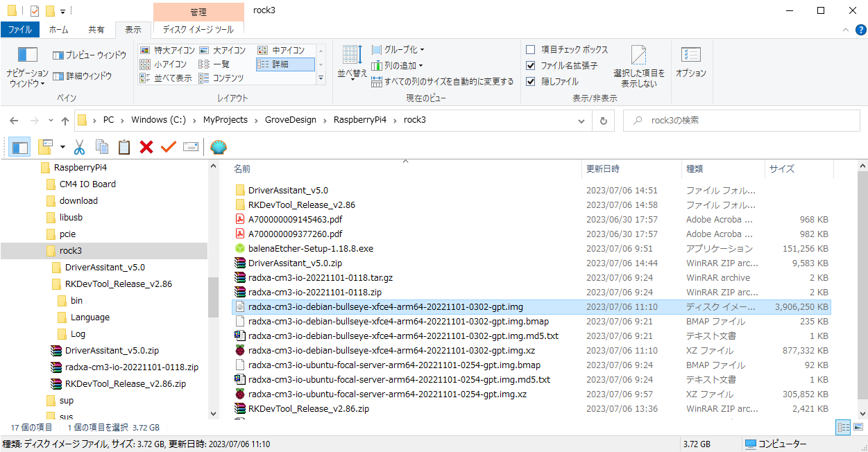Open オプション folder options
Screen dimensions: 868x452
(x=691, y=62)
